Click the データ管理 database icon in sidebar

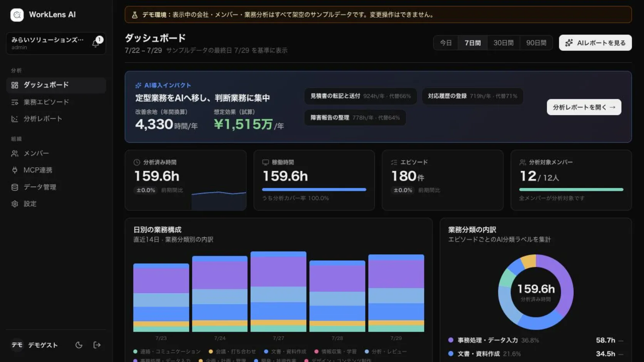tap(15, 187)
